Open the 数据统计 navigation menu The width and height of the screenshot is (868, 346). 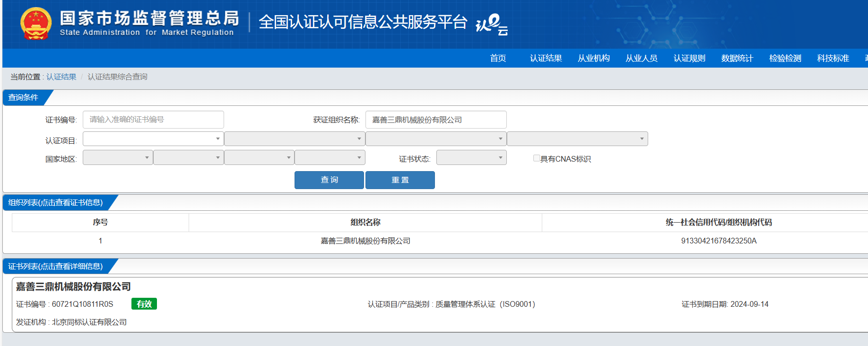(738, 58)
